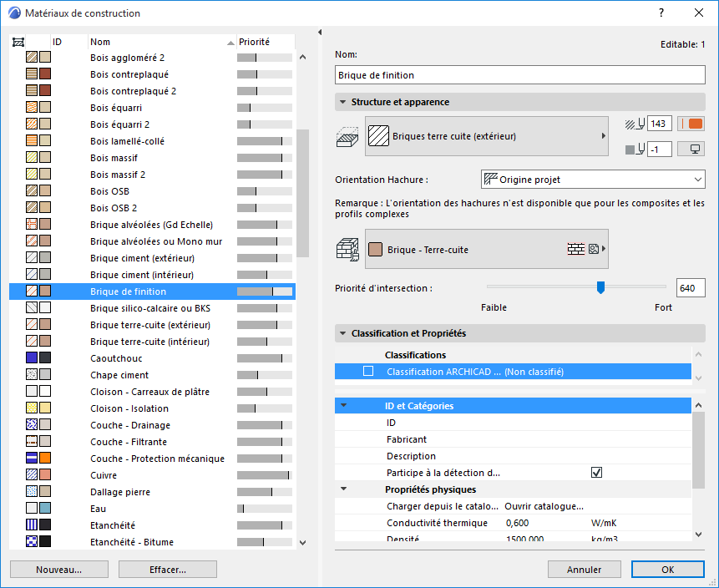This screenshot has height=588, width=719.
Task: Open the Brique - Terre-cuite surface selector
Action: click(487, 249)
